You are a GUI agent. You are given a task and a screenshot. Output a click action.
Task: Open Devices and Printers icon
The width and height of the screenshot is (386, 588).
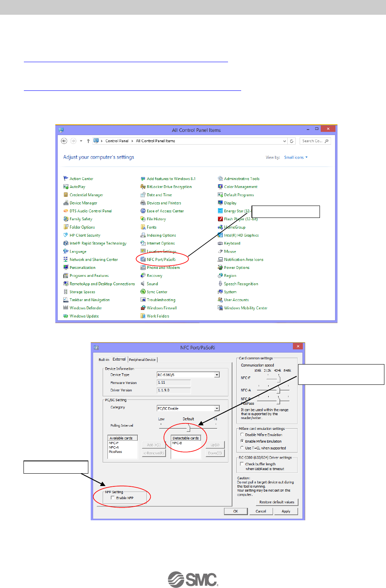coord(143,203)
